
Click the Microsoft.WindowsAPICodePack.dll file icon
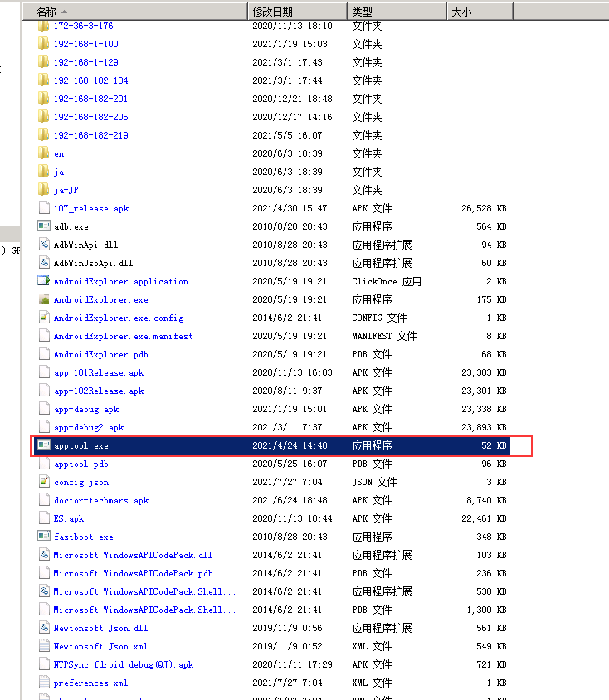click(44, 555)
